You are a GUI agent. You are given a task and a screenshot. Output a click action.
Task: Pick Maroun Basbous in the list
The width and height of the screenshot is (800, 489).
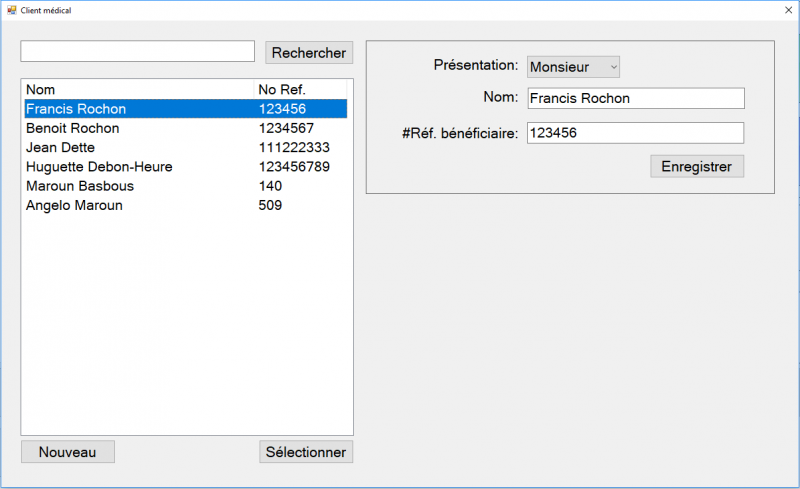tap(80, 186)
